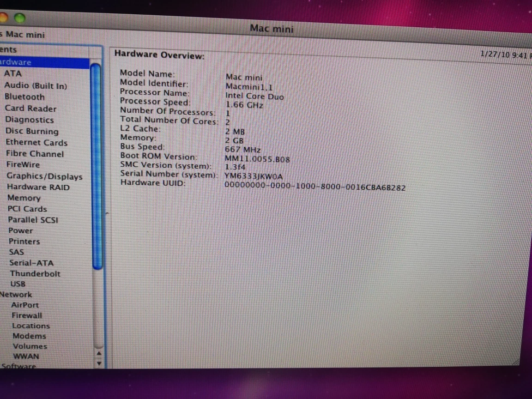Image resolution: width=532 pixels, height=399 pixels.
Task: Open Ethernet Cards section
Action: (36, 143)
